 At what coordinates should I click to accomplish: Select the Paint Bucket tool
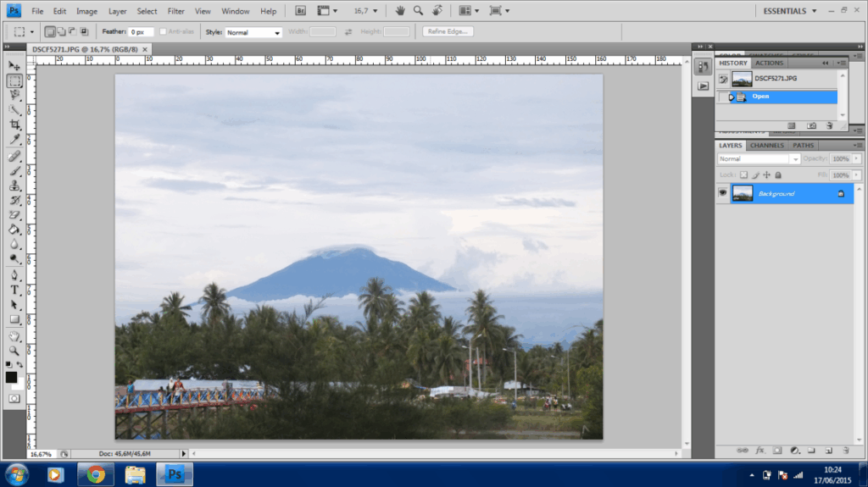click(x=14, y=230)
